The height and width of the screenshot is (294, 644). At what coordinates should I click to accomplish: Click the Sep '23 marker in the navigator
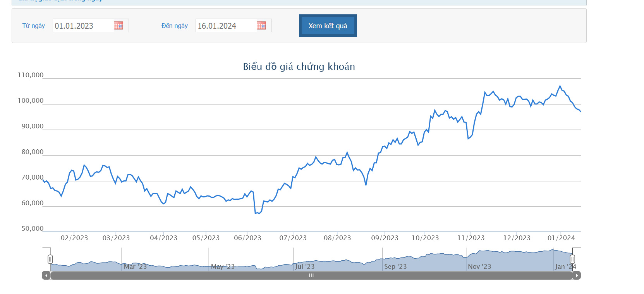coord(395,266)
